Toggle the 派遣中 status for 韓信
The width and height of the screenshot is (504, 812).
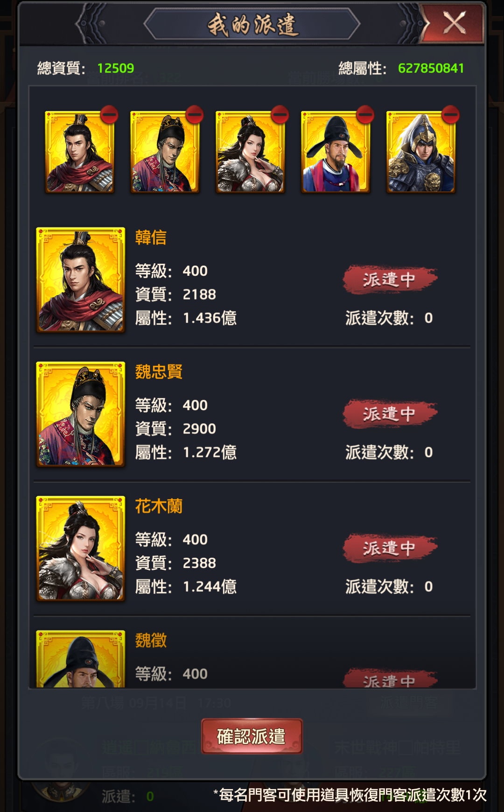[390, 280]
